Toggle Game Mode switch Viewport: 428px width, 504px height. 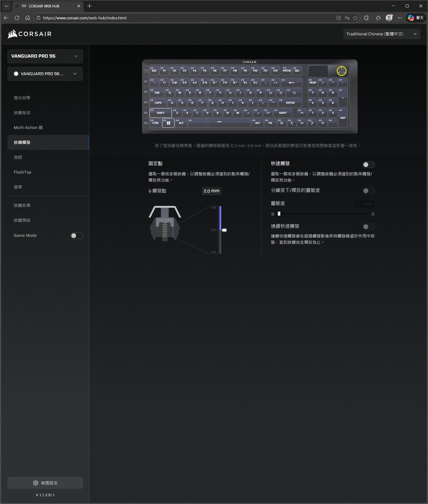(x=76, y=235)
